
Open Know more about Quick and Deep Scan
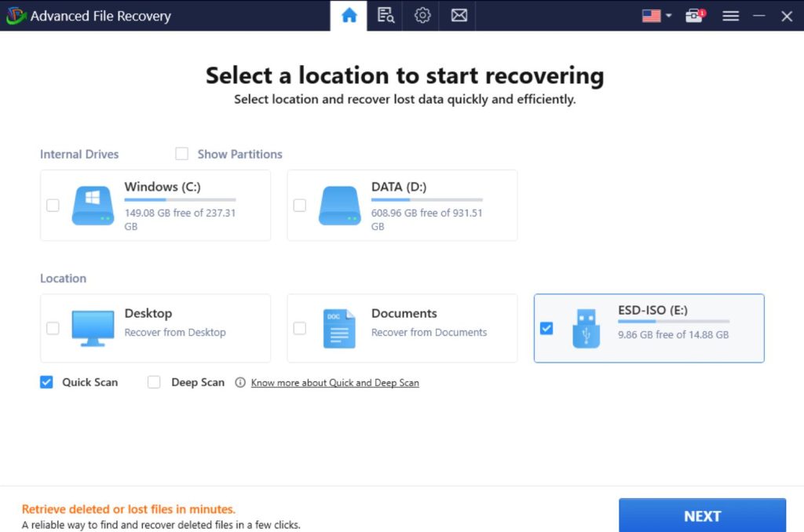coord(334,383)
